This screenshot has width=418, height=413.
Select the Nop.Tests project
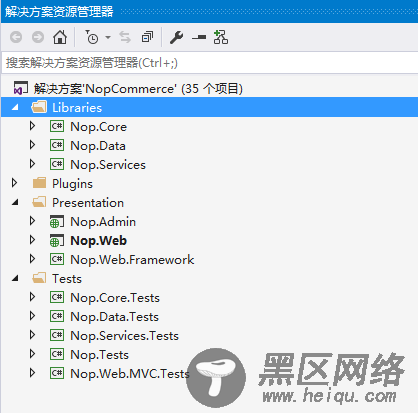click(99, 355)
